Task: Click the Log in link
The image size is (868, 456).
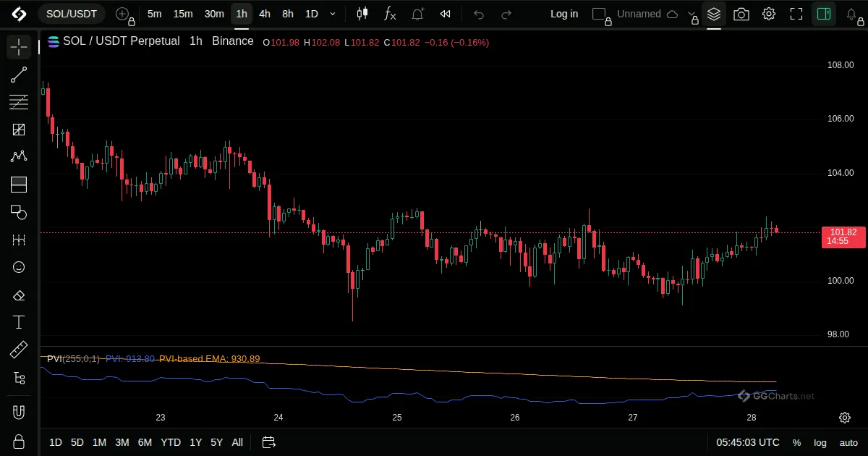Action: coord(564,14)
